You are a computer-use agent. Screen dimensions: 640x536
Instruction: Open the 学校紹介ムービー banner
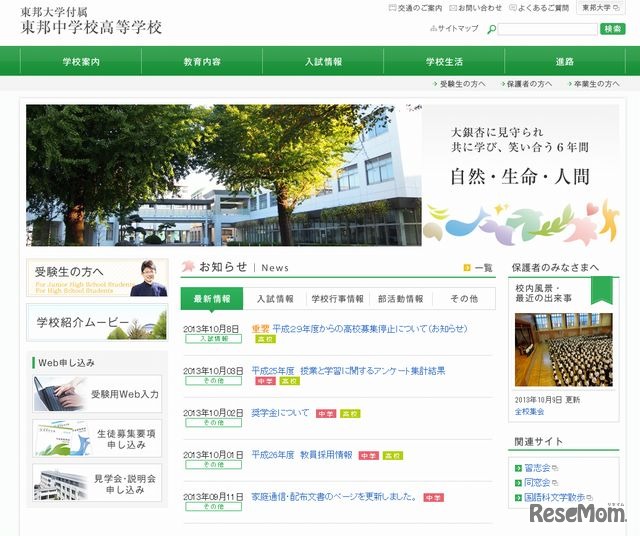pos(97,322)
